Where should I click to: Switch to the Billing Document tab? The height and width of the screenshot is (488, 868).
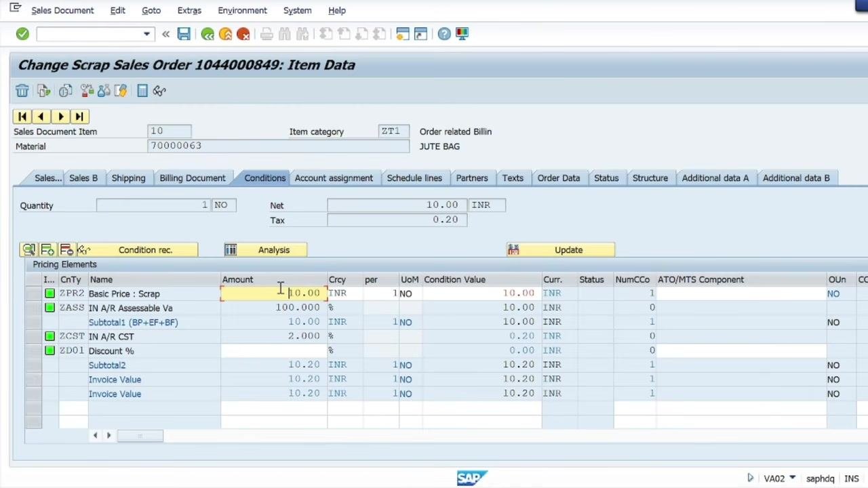click(193, 178)
